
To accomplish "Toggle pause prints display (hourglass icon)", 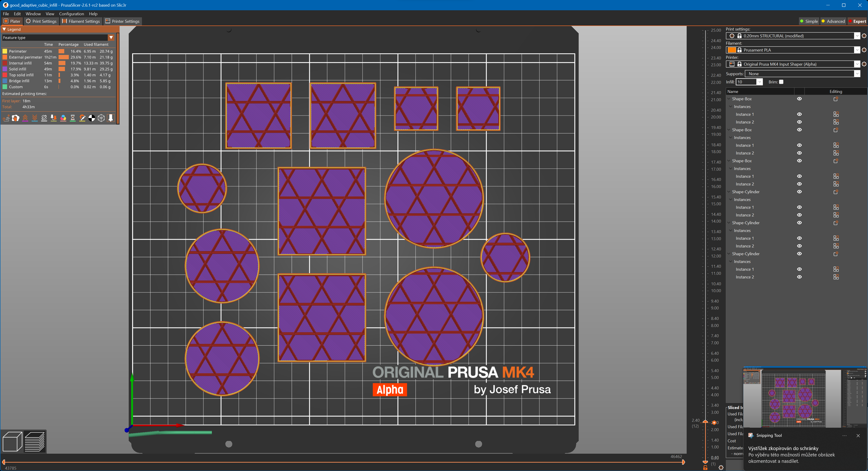I will pos(72,118).
